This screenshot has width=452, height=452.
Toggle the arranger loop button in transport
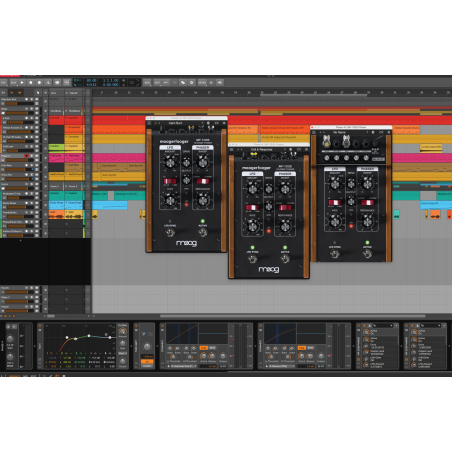pos(131,82)
